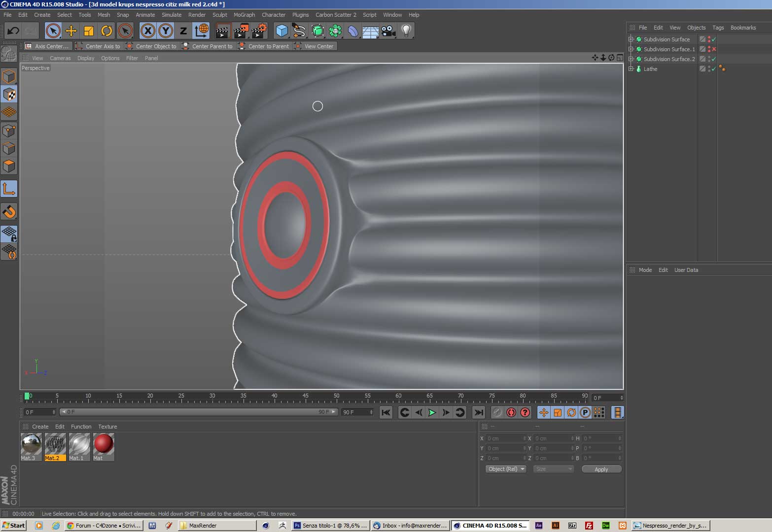Switch to Points mode

[9, 131]
